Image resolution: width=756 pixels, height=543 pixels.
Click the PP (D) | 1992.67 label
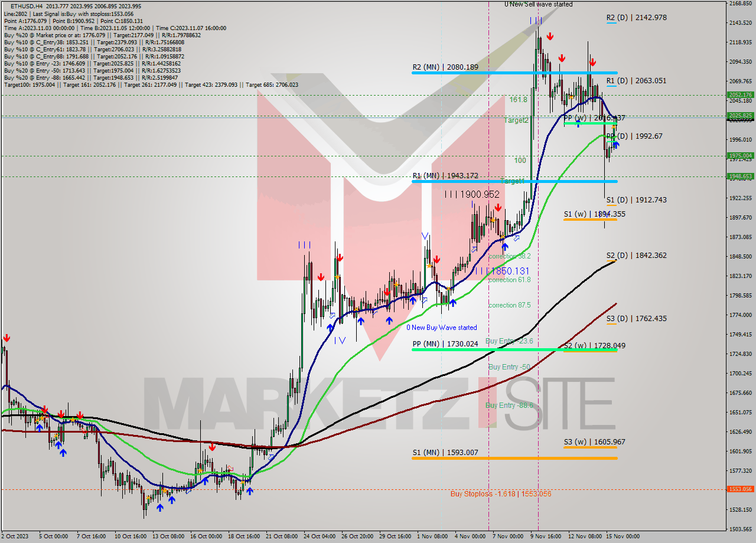pyautogui.click(x=635, y=136)
